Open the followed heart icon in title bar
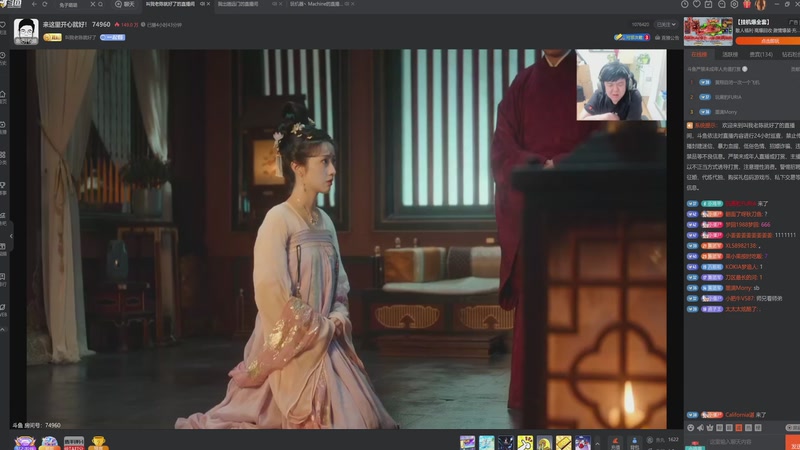The image size is (800, 450). point(697,4)
